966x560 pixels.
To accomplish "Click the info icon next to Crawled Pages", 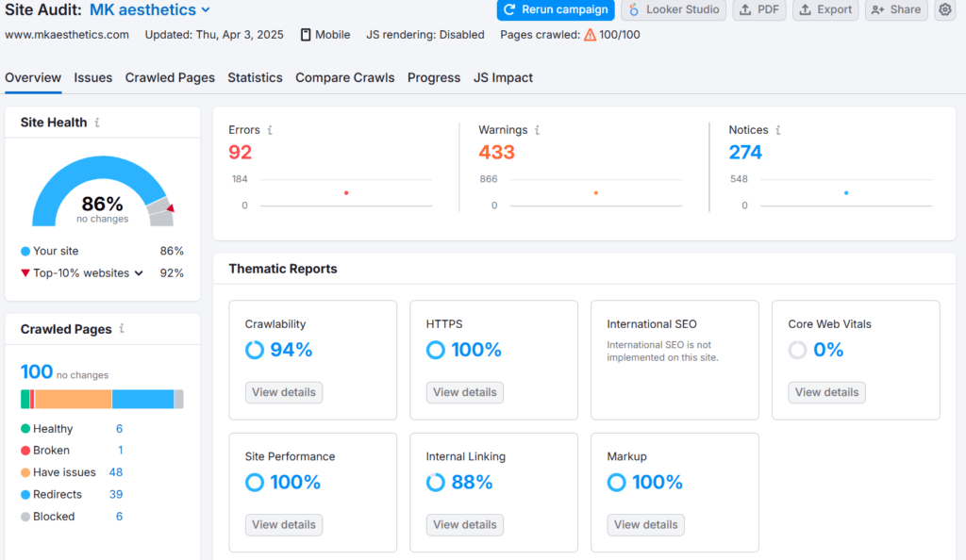I will pos(122,329).
